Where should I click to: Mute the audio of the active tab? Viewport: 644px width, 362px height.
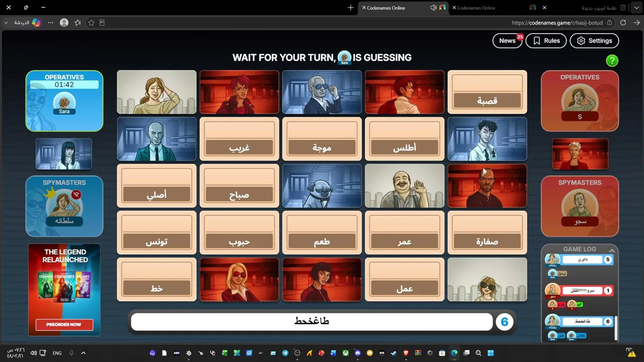(x=433, y=8)
